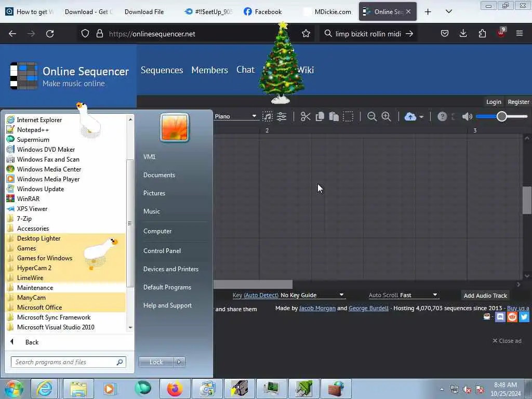Bookmark page with the star icon
Viewport: 532px width, 399px height.
306,34
